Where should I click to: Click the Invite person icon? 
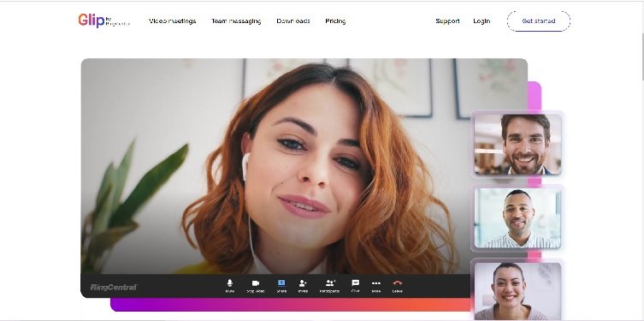(303, 282)
